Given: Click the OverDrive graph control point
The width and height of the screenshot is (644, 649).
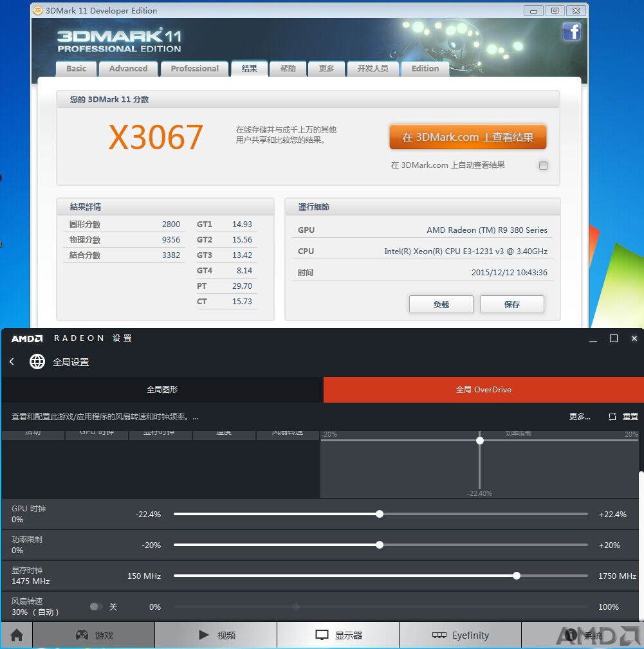Looking at the screenshot, I should (x=480, y=441).
